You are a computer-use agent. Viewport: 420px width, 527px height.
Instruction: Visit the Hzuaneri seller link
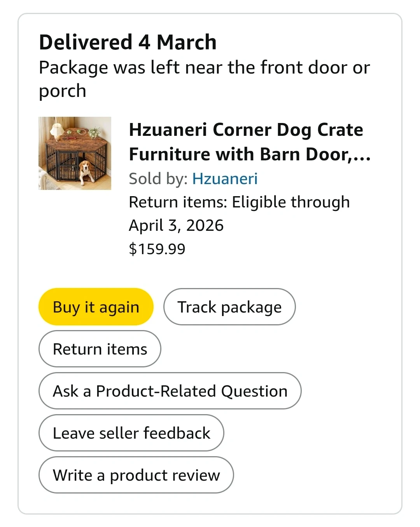[225, 179]
